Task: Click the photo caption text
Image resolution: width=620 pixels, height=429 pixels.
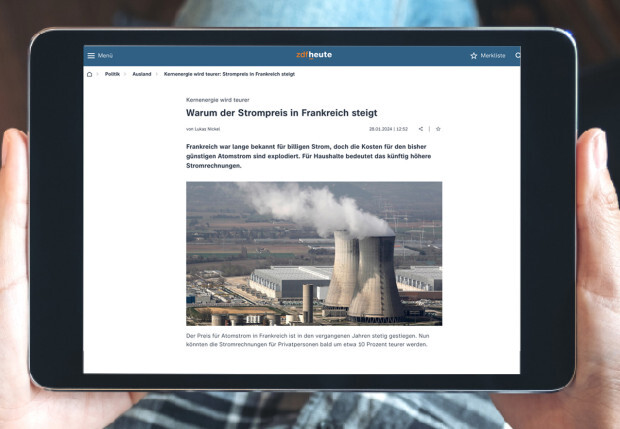Action: [x=308, y=340]
